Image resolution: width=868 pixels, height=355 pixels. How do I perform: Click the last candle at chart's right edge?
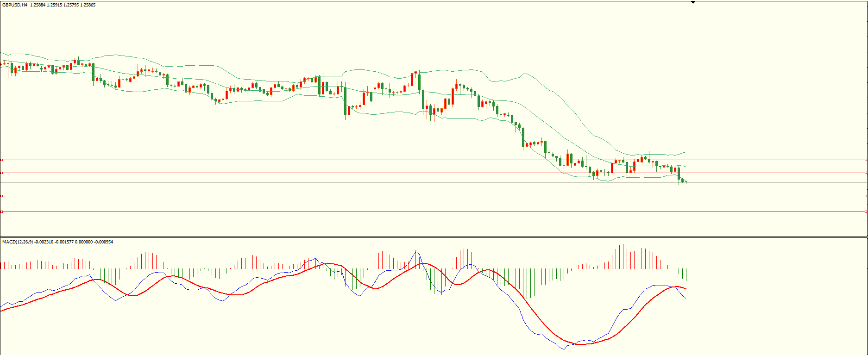(686, 182)
